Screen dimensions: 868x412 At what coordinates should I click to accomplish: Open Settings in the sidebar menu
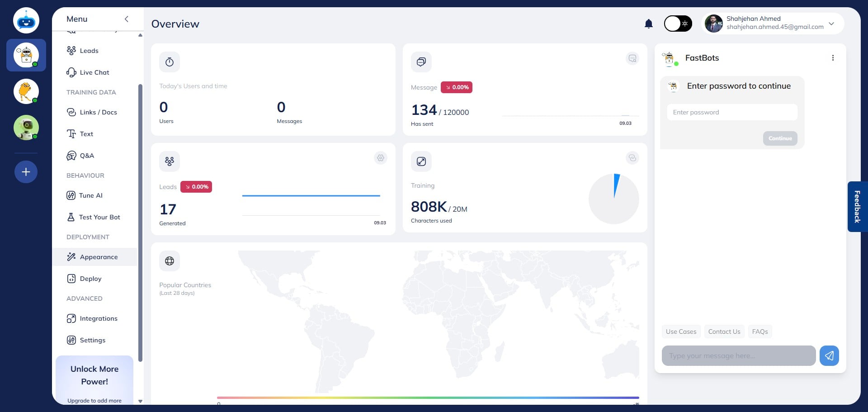point(94,340)
